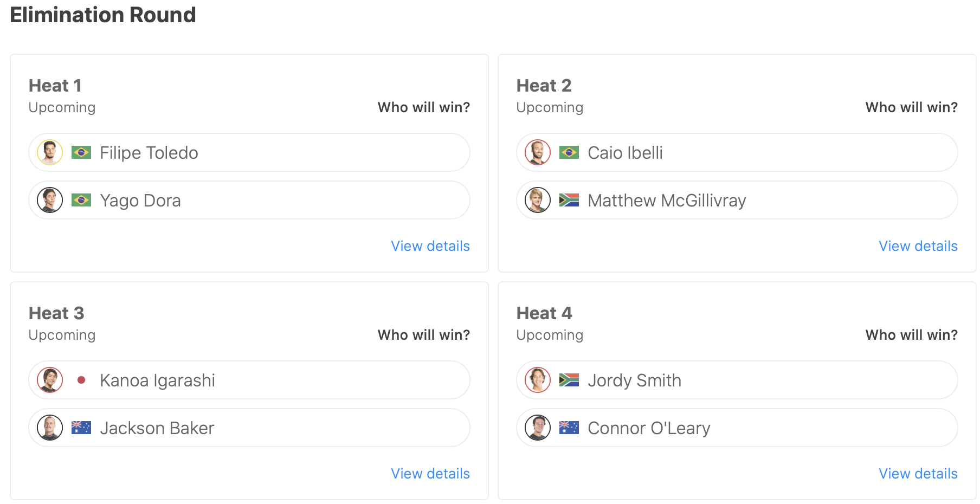The image size is (980, 504).
Task: Click the Japan flag beside Kanoa Igarashi
Action: (x=81, y=380)
